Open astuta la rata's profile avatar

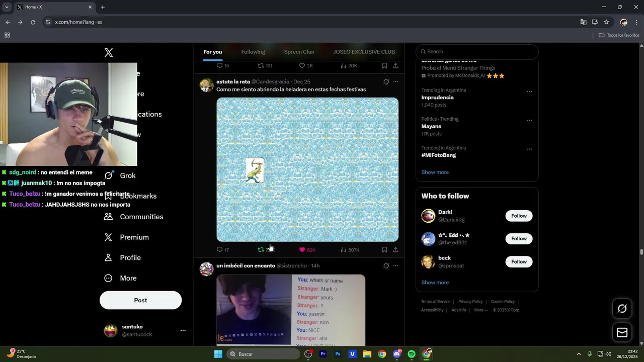[206, 85]
